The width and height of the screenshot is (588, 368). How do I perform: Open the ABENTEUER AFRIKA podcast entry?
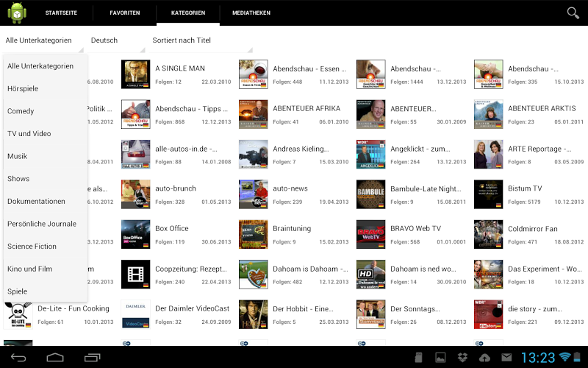(306, 108)
